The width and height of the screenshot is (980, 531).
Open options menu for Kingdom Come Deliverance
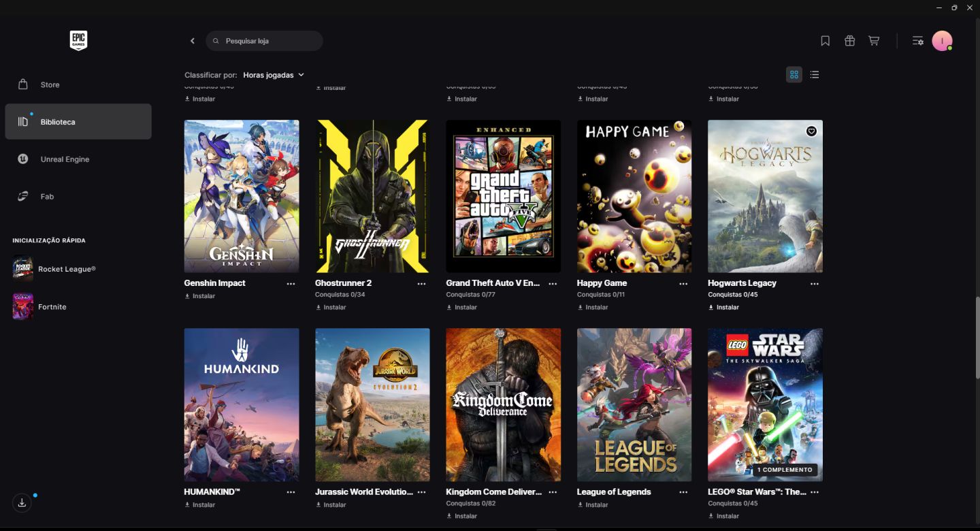pos(553,492)
